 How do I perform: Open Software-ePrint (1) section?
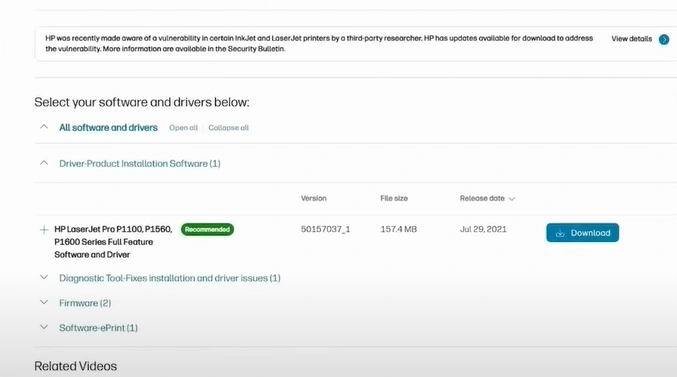pyautogui.click(x=98, y=328)
